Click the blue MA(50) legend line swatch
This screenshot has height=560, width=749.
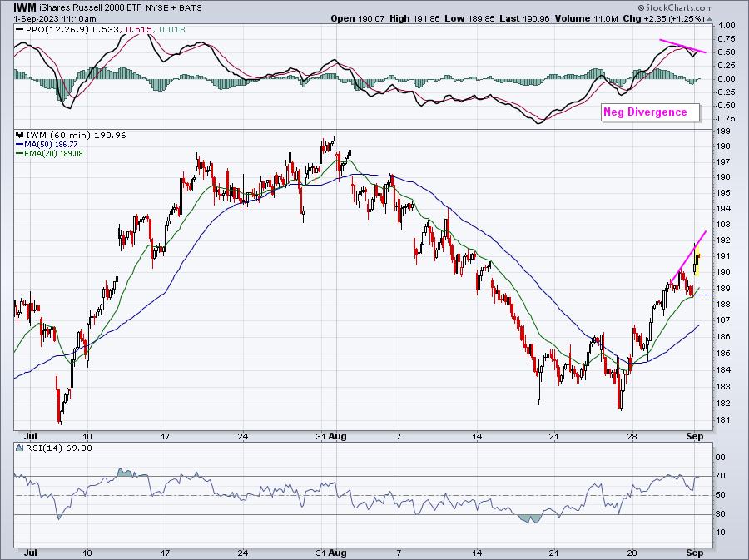(x=20, y=144)
